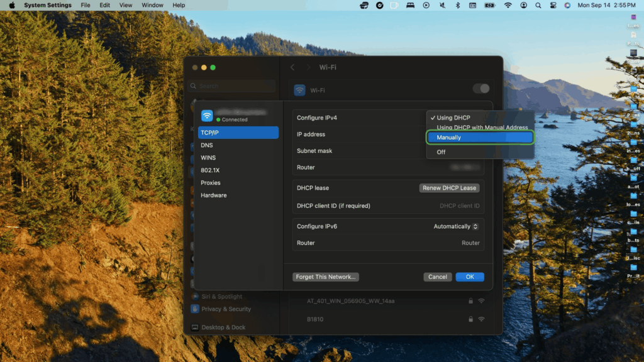This screenshot has width=644, height=362.
Task: Open the File menu
Action: [x=86, y=5]
